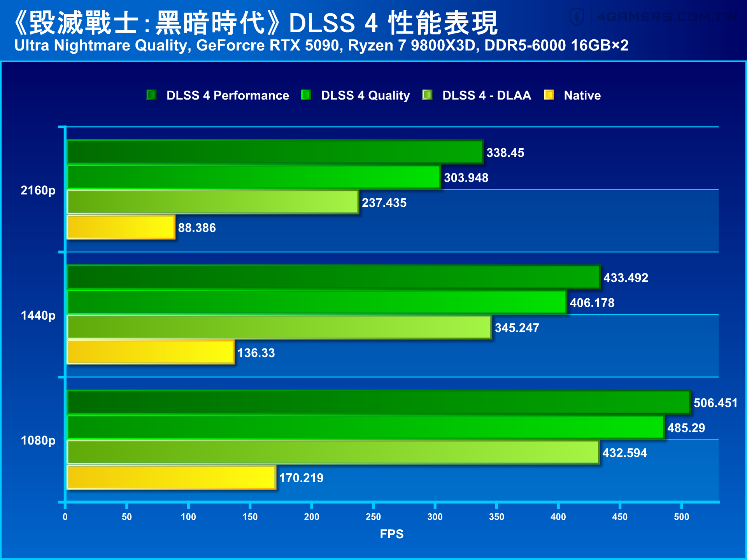Select the 'DLSS 4 - DLAA' legend label
The image size is (747, 560).
487,95
